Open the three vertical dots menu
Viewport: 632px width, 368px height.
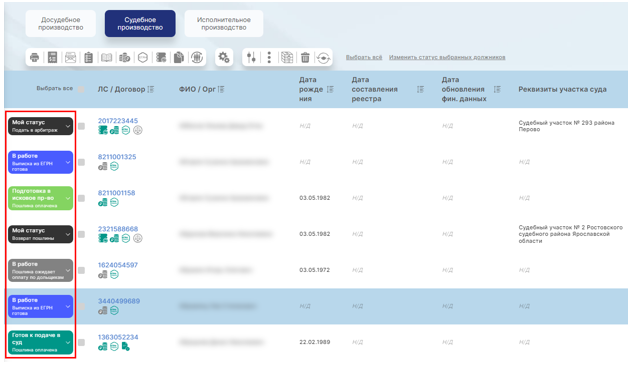[x=269, y=58]
